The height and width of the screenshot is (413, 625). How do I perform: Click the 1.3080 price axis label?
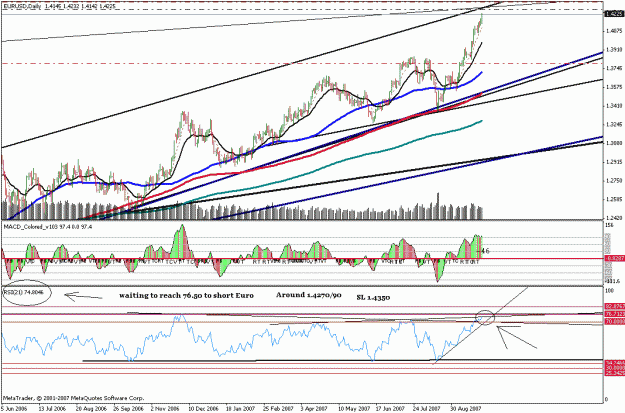[x=614, y=143]
